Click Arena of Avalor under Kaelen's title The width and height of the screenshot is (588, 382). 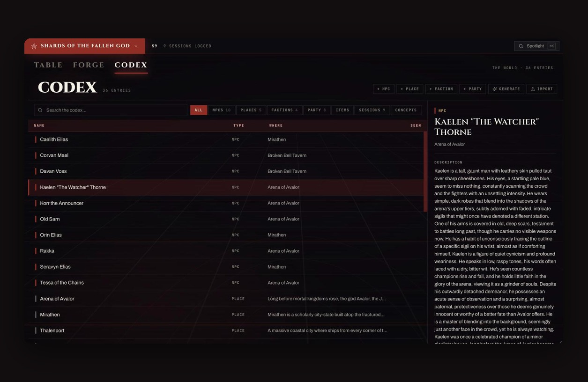(x=449, y=144)
